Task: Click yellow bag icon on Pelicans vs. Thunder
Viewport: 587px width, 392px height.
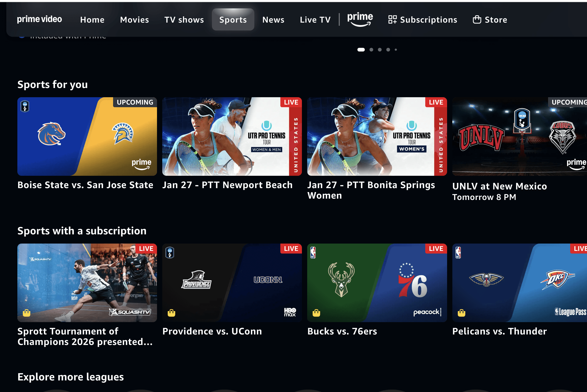Action: pyautogui.click(x=461, y=313)
